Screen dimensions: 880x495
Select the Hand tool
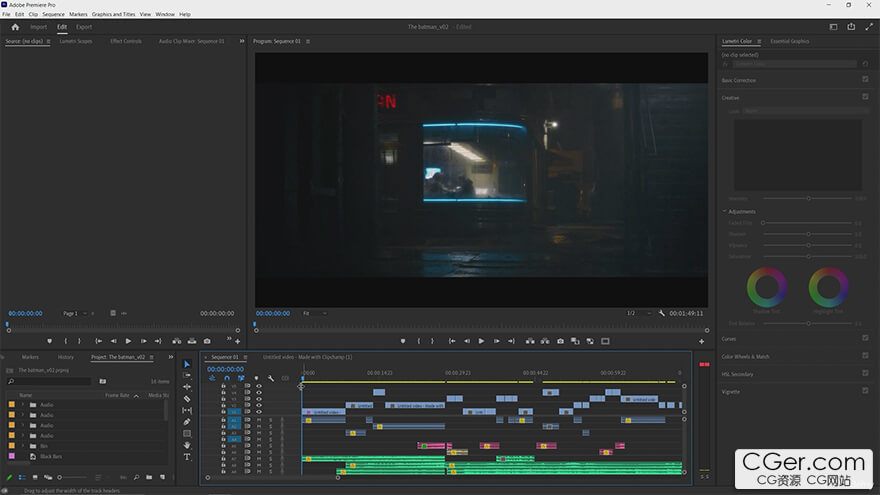coord(187,445)
